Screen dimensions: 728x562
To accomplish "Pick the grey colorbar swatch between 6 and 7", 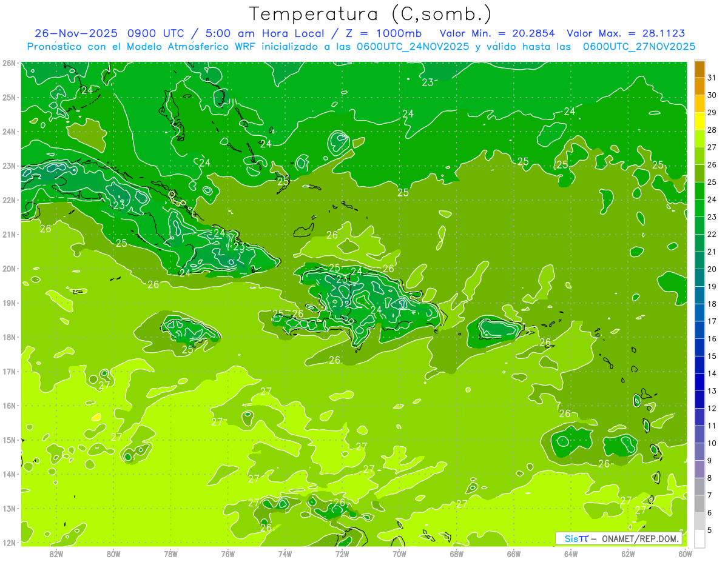I will [x=699, y=504].
